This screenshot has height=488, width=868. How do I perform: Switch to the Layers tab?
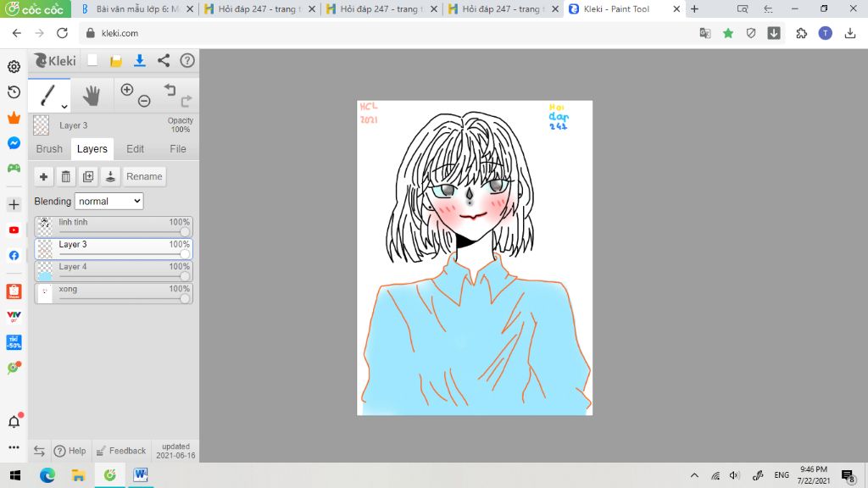coord(92,149)
